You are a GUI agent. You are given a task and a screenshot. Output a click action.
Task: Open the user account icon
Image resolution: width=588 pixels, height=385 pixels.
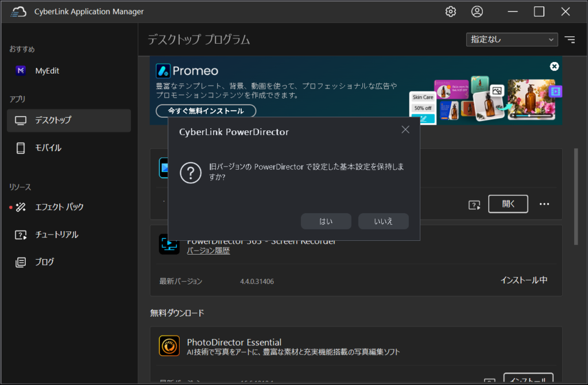pyautogui.click(x=477, y=11)
